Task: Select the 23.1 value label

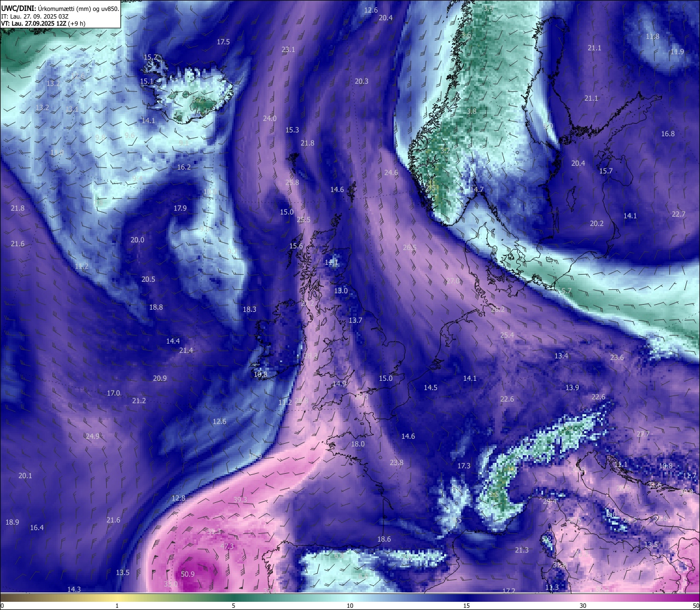Action: click(288, 49)
